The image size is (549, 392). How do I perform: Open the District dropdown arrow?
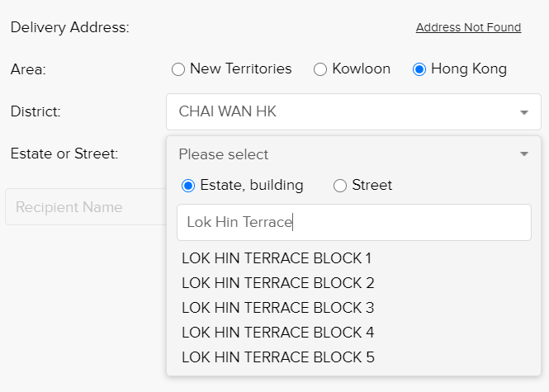[x=523, y=112]
